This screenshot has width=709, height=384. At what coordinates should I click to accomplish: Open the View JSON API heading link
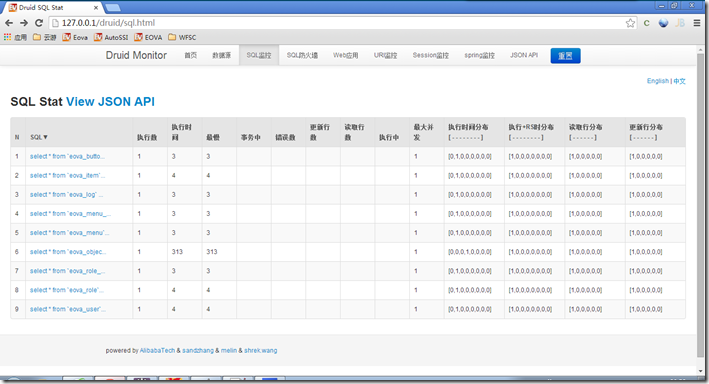click(x=110, y=101)
